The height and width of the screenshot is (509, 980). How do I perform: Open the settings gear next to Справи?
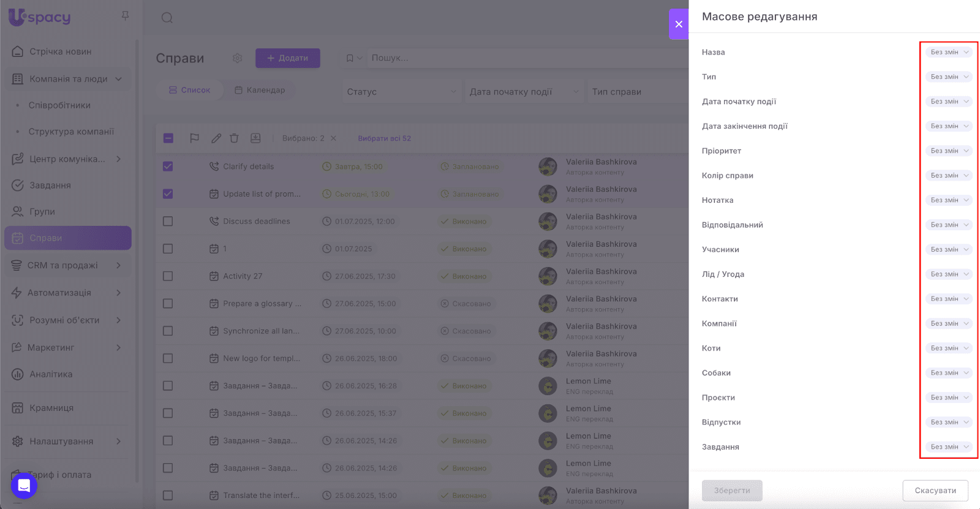tap(238, 58)
